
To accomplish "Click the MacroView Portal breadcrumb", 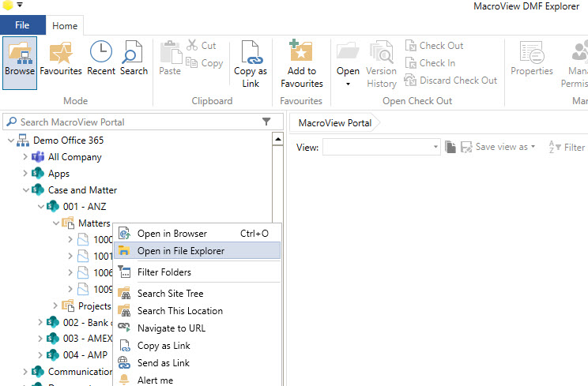I will 335,123.
